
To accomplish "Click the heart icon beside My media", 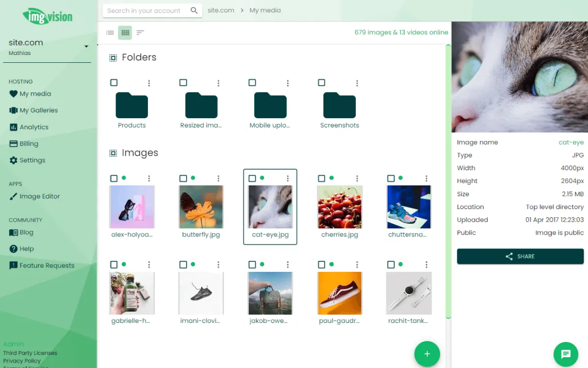I will coord(13,94).
